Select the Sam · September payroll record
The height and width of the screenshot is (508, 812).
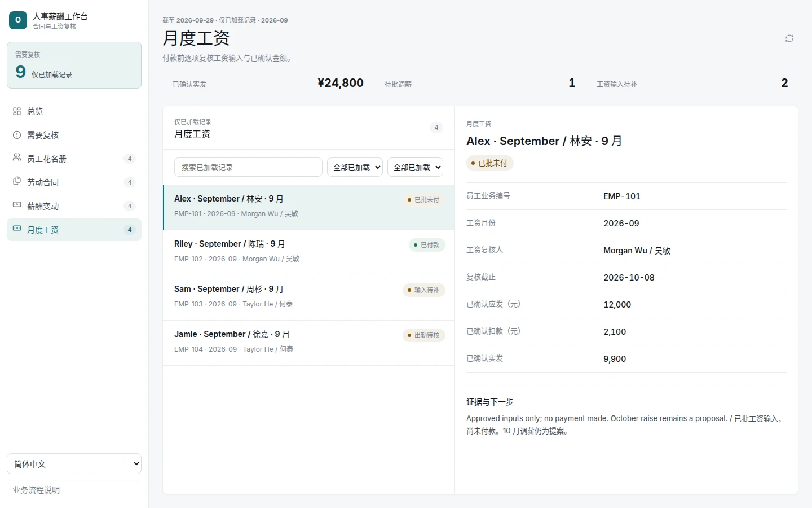click(309, 297)
